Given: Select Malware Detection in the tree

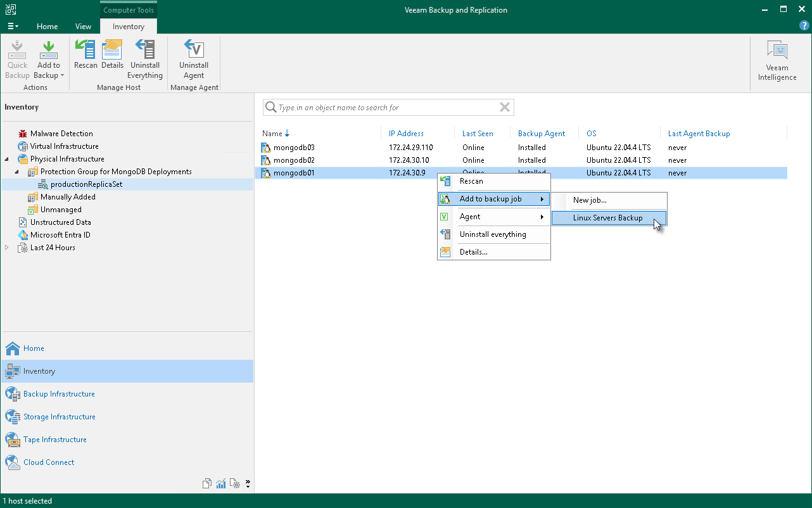Looking at the screenshot, I should 61,134.
